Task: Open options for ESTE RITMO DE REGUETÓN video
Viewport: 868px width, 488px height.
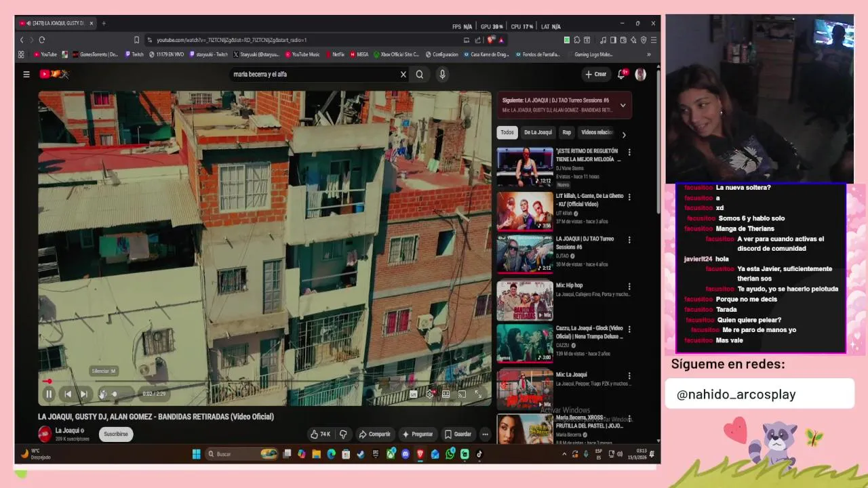Action: [x=629, y=152]
